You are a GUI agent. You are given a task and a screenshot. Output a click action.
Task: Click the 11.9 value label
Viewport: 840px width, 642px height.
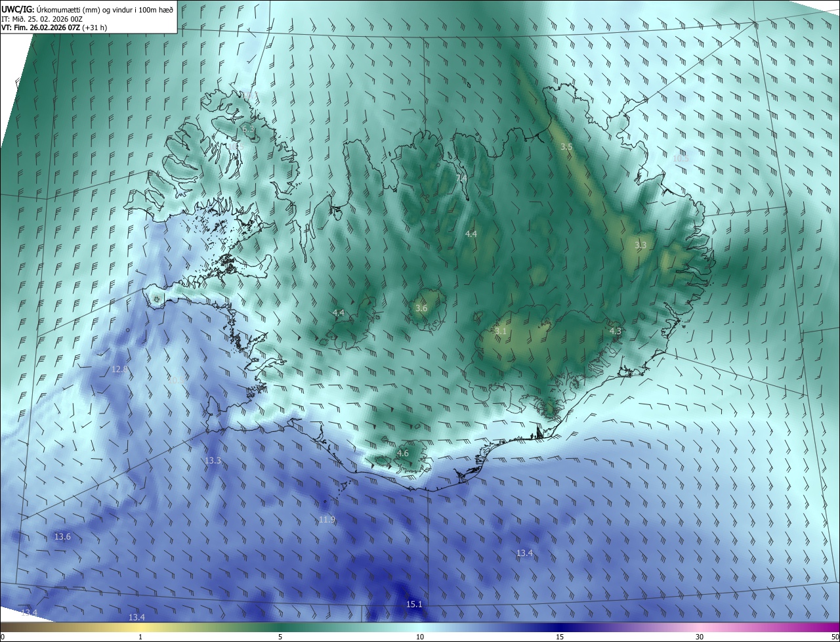click(x=327, y=519)
